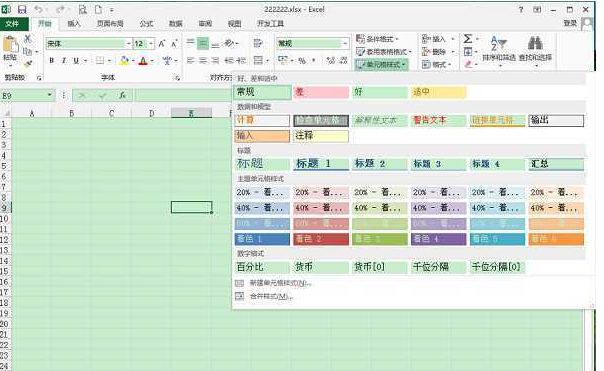Select column header C
This screenshot has height=371, width=604.
(x=111, y=113)
